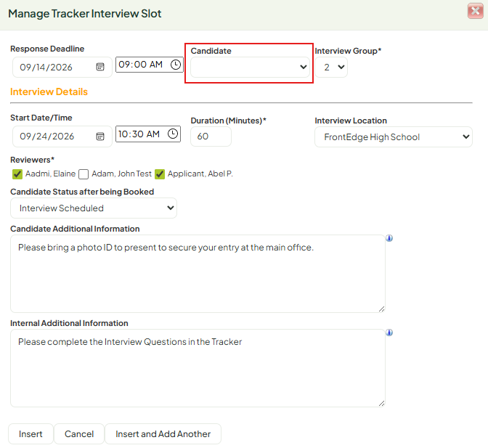Click info icon beside Internal Additional Information

pos(389,333)
